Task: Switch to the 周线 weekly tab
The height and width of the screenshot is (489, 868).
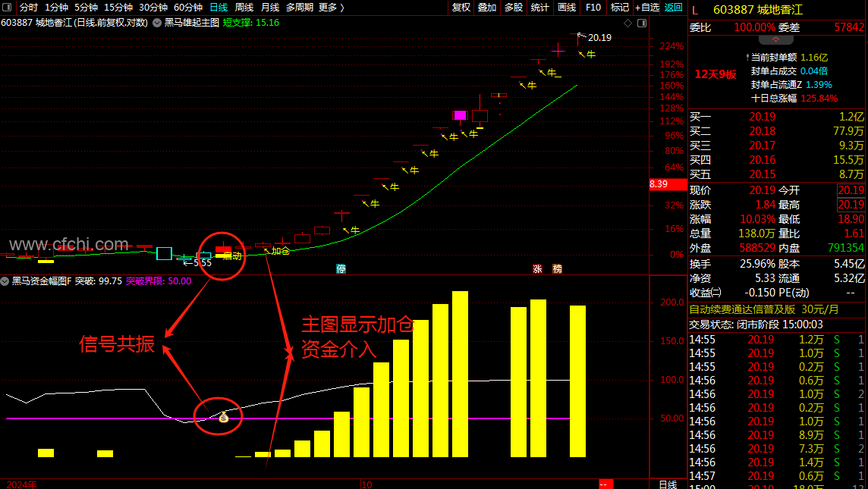Action: point(244,7)
